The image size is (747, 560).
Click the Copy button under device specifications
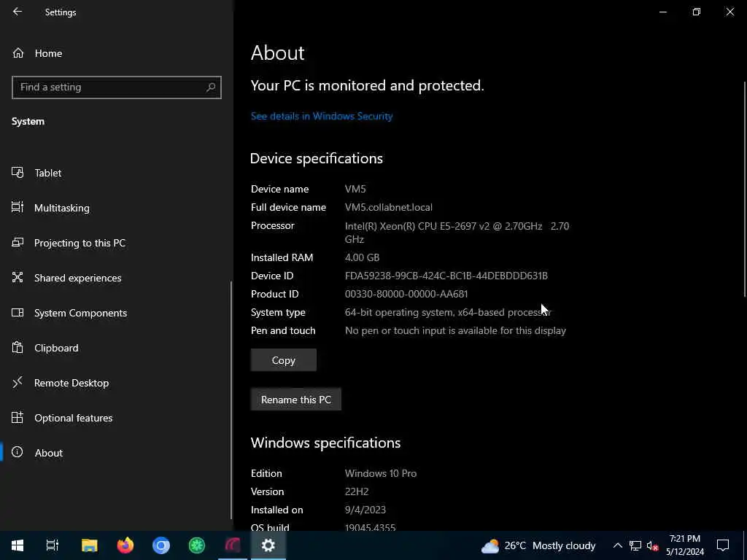(x=284, y=360)
